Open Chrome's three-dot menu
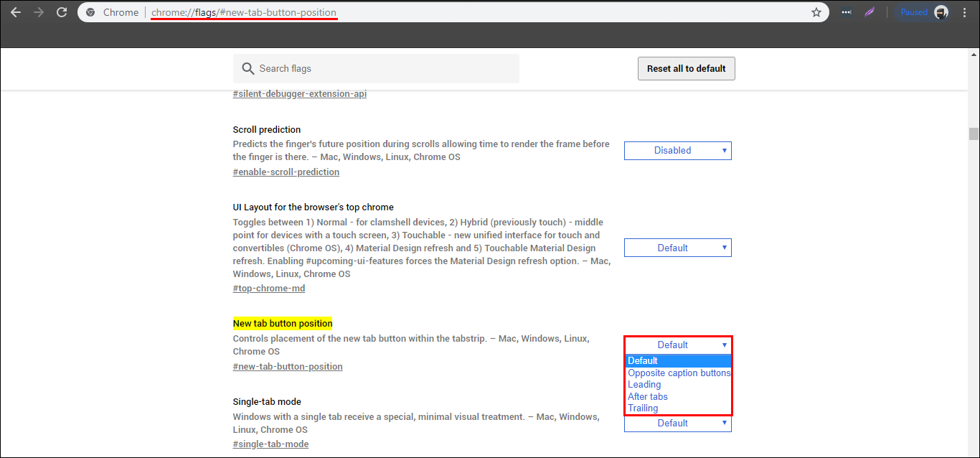The image size is (980, 458). 966,12
